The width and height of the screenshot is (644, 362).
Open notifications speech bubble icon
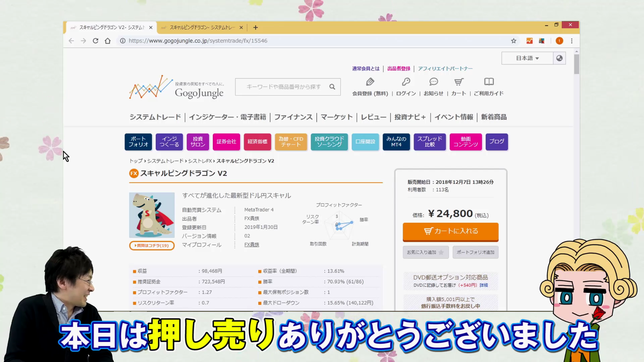(433, 82)
